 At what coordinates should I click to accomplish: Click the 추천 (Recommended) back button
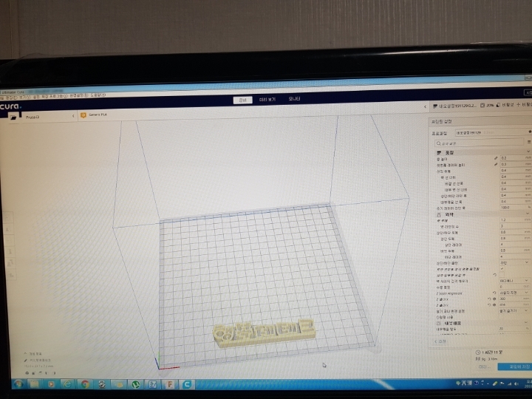[440, 341]
